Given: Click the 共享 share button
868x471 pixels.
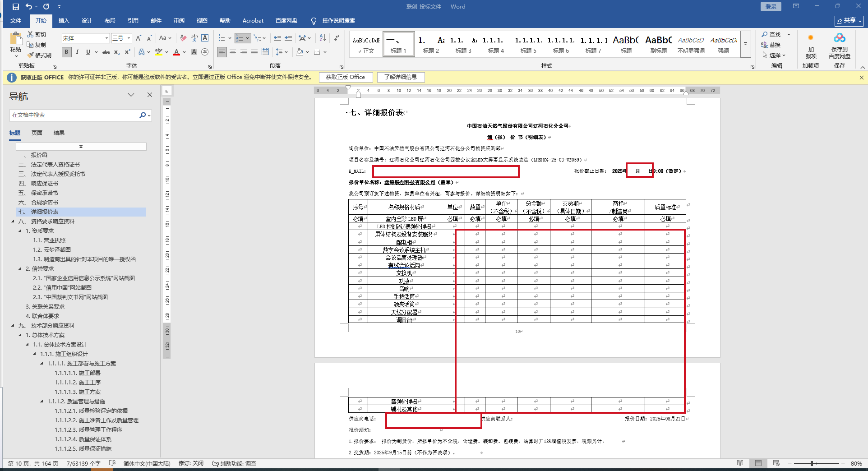Looking at the screenshot, I should (849, 21).
